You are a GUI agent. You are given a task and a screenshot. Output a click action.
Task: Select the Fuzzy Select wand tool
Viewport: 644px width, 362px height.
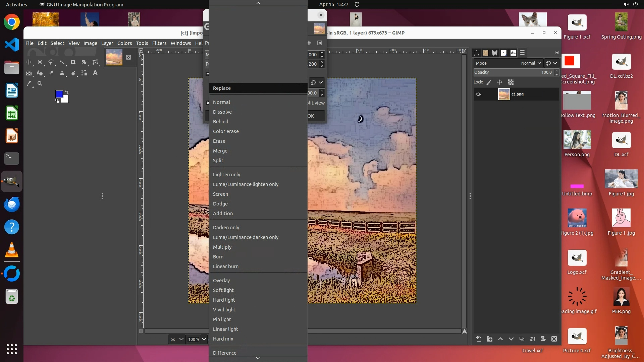click(x=62, y=62)
